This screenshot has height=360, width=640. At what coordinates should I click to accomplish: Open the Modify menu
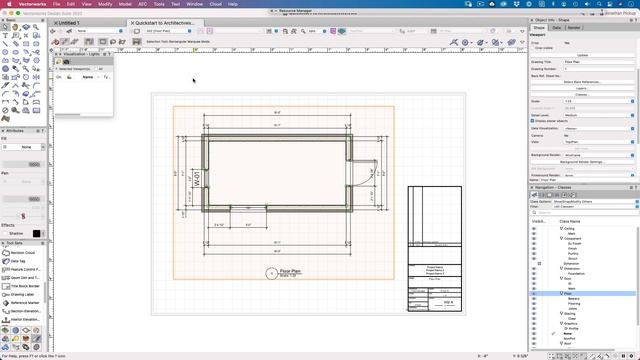pyautogui.click(x=105, y=4)
